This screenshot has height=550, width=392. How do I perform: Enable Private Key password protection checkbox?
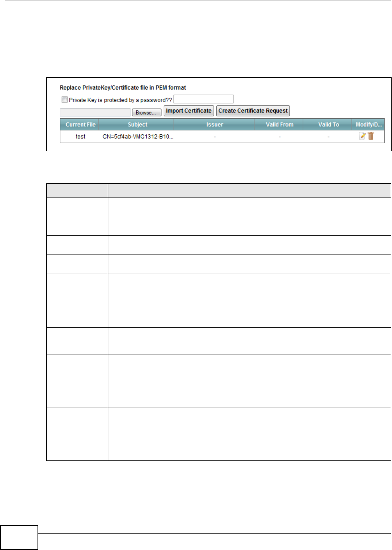tap(65, 100)
